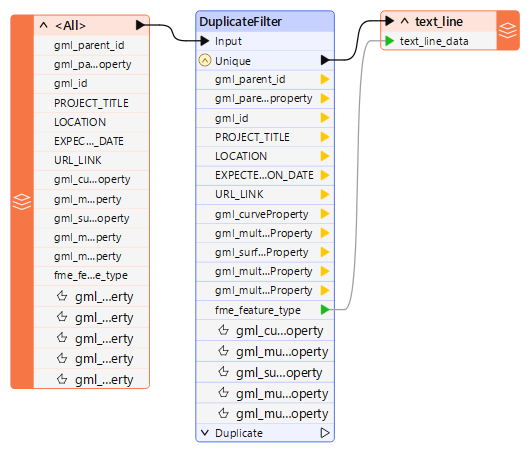
Task: Click yellow arrow beside gml_curveProperty
Action: pyautogui.click(x=325, y=214)
